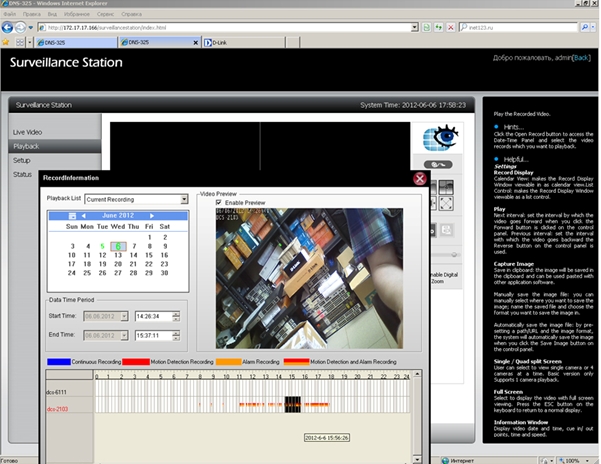601x464 pixels.
Task: Click the next month arrow in calendar
Action: point(151,216)
